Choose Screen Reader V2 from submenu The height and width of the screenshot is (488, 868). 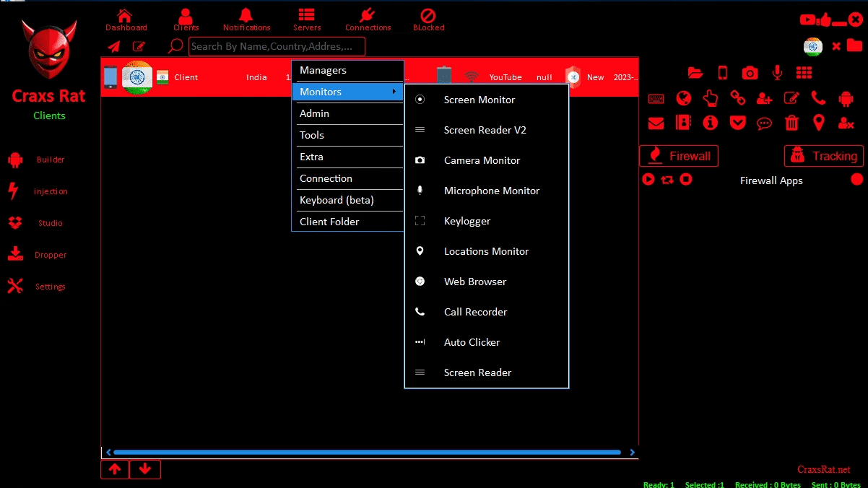487,130
